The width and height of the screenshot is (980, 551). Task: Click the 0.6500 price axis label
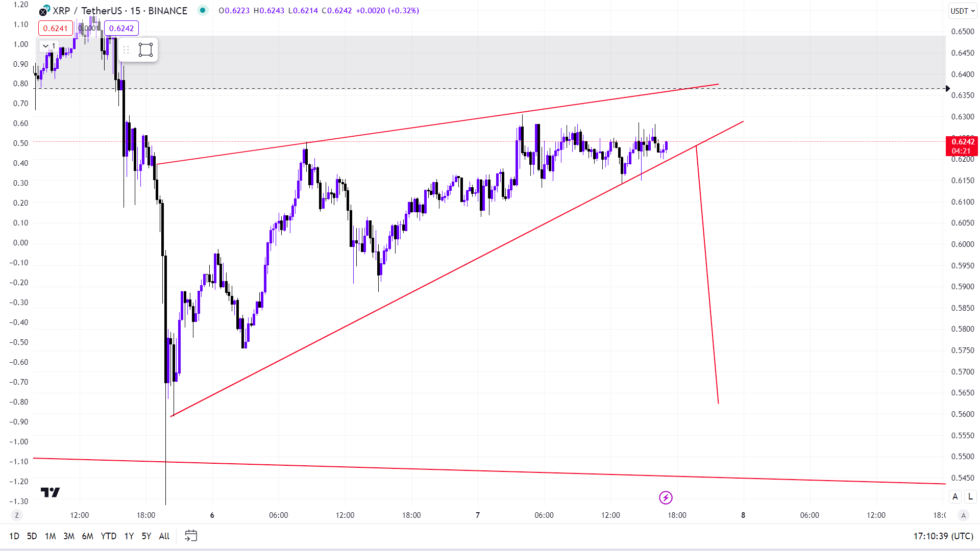[x=963, y=32]
